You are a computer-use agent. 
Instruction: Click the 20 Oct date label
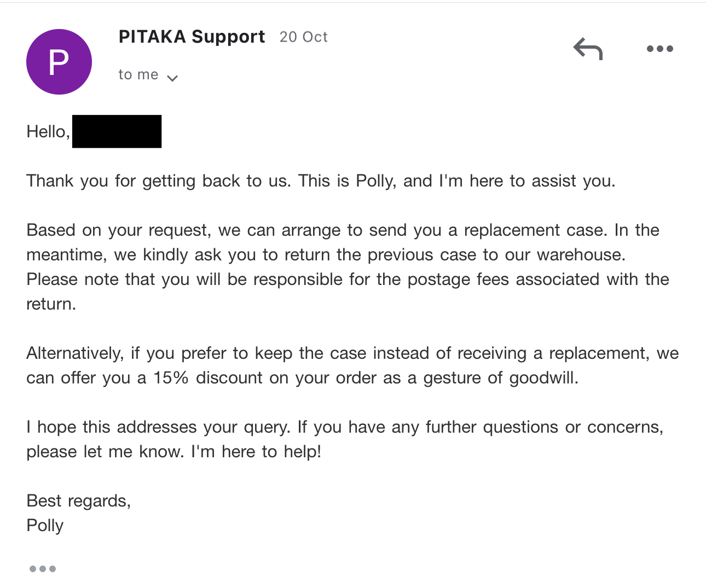pos(304,37)
